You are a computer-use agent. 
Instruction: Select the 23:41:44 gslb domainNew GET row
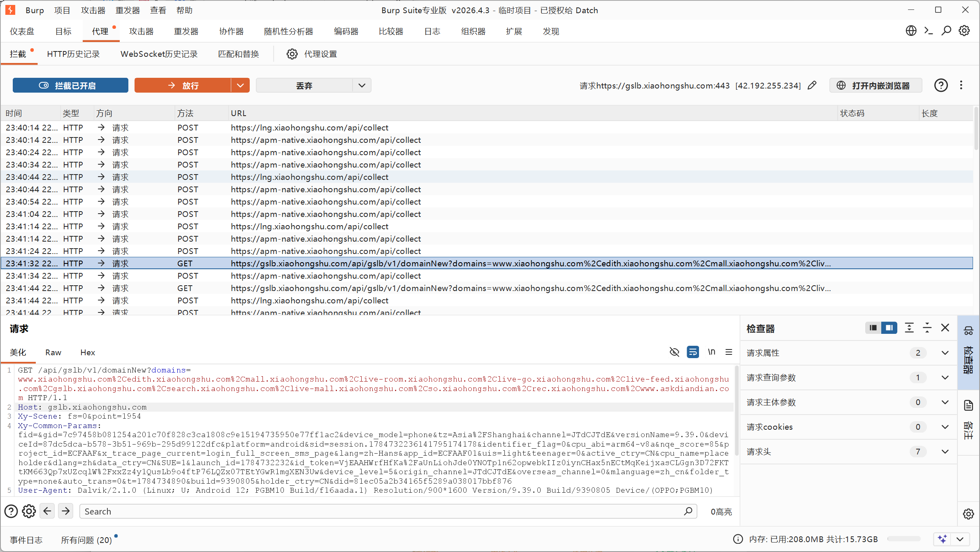coord(487,288)
